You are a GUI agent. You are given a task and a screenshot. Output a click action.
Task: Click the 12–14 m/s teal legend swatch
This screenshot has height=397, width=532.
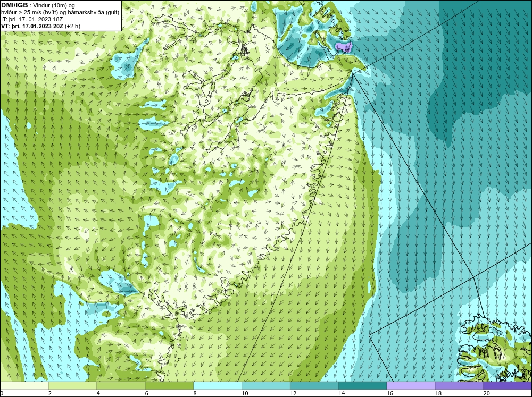(314, 386)
